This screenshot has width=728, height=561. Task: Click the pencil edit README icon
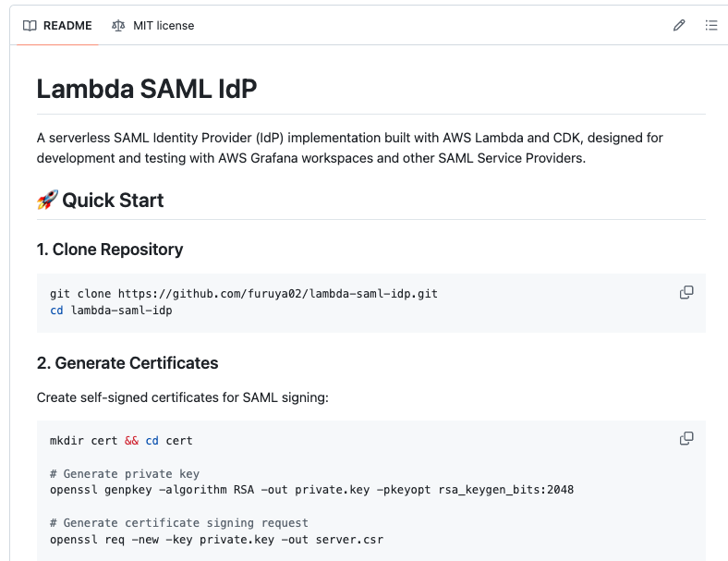(679, 25)
